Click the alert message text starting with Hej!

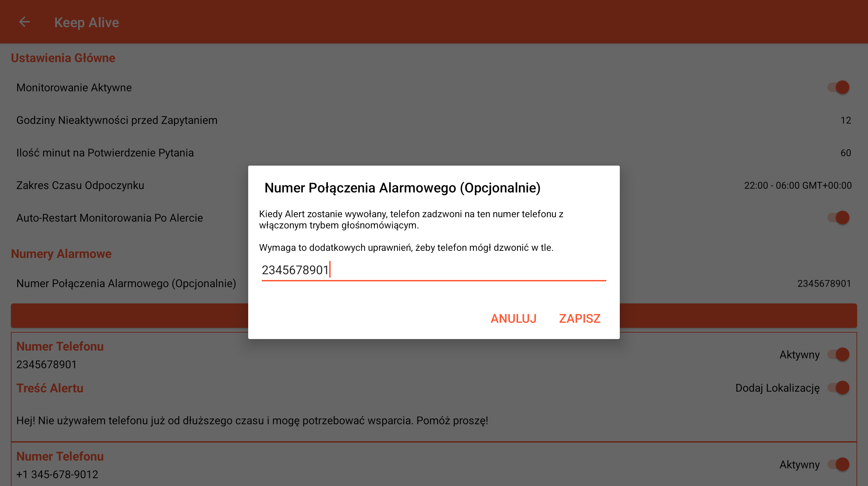[252, 420]
